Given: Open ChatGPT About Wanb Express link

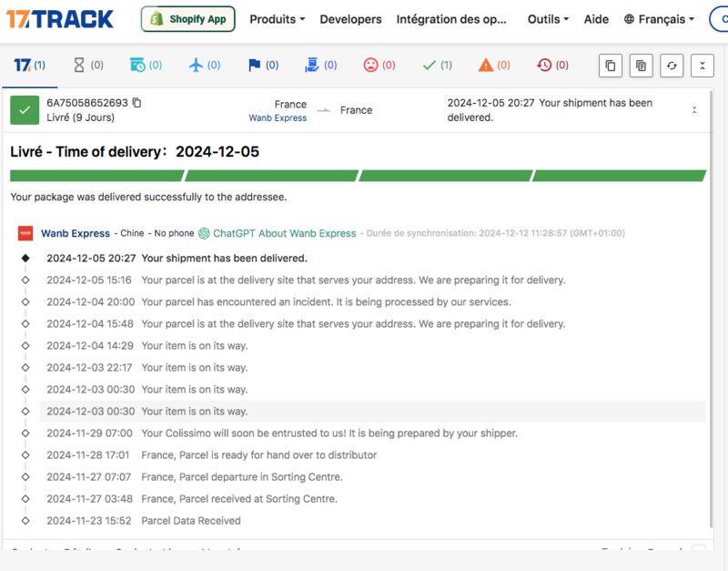Looking at the screenshot, I should pos(278,233).
